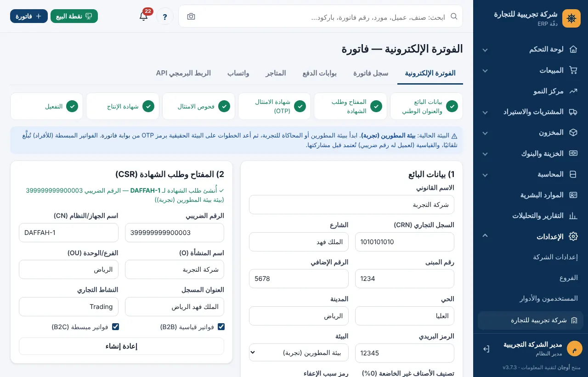Open إعدادات الشركة in the sidebar
The width and height of the screenshot is (588, 377).
click(555, 257)
